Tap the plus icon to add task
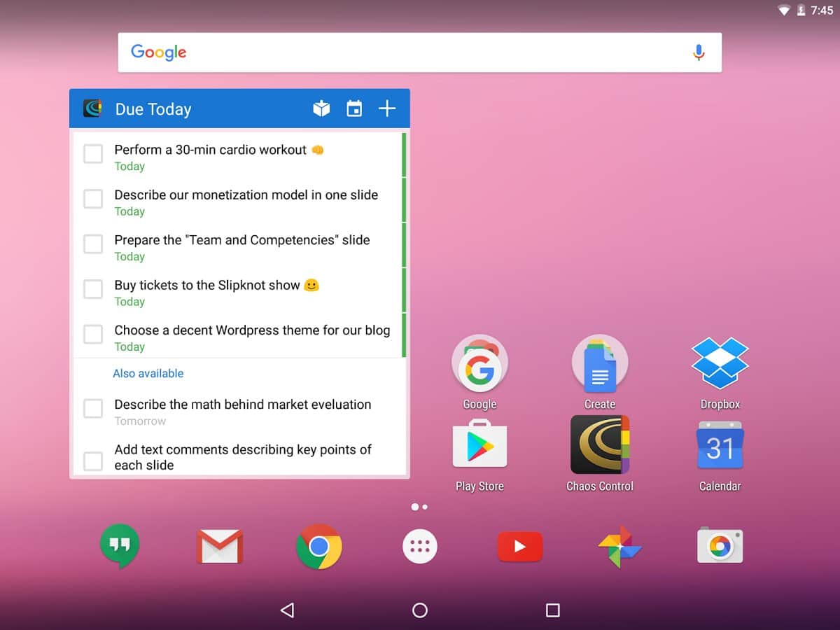This screenshot has height=630, width=840. [387, 108]
